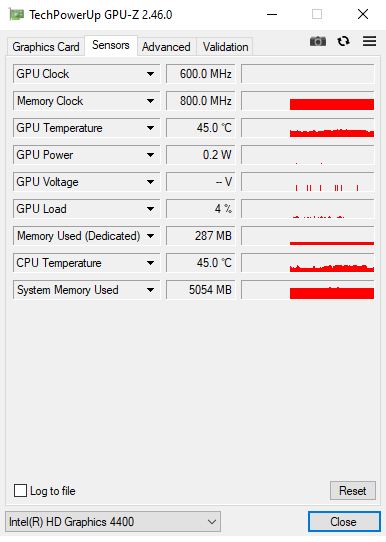Click the GPU-Z app icon in title bar
This screenshot has height=542, width=386.
click(16, 15)
